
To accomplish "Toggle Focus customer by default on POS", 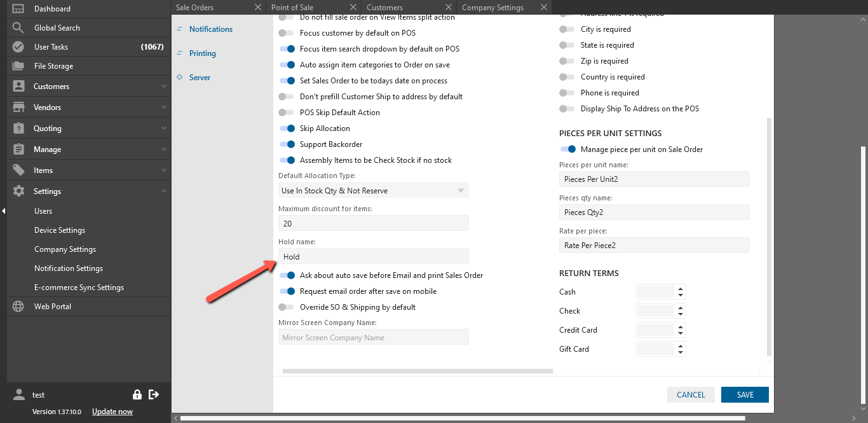I will [x=287, y=33].
